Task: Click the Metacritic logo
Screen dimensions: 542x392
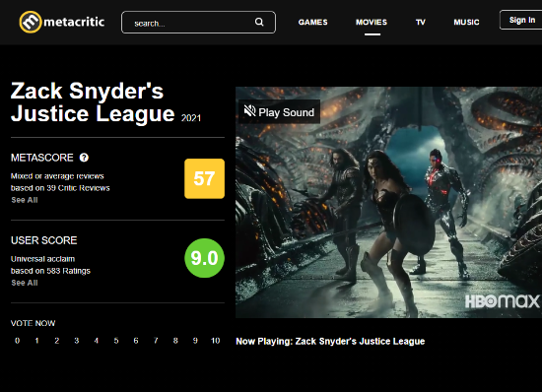Action: pos(62,22)
